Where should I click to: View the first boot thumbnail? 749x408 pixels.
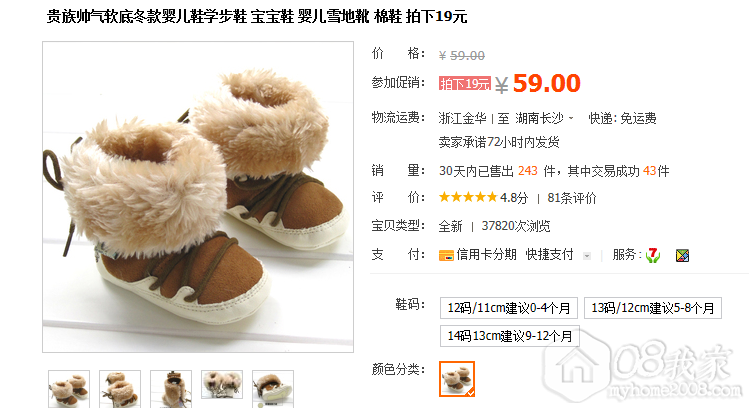tap(69, 389)
